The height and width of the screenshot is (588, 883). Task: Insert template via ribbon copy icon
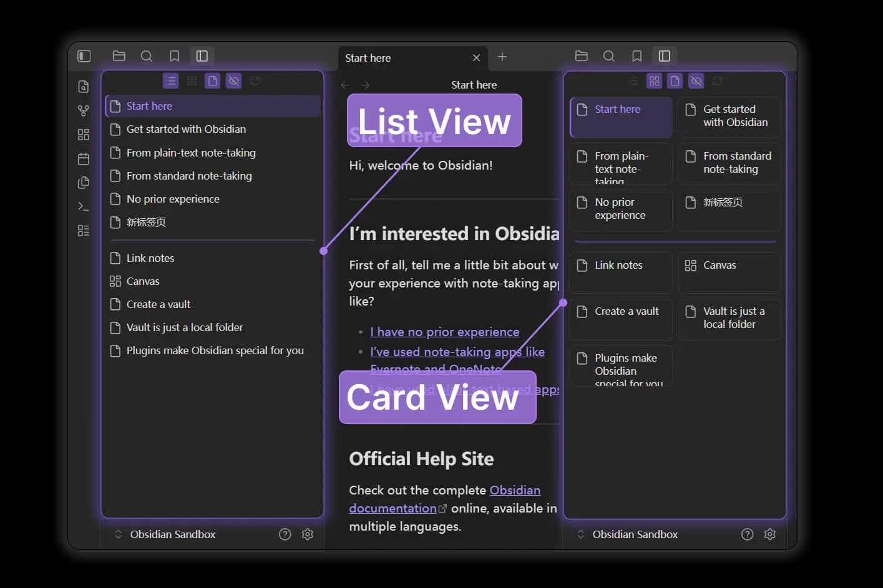click(x=84, y=183)
